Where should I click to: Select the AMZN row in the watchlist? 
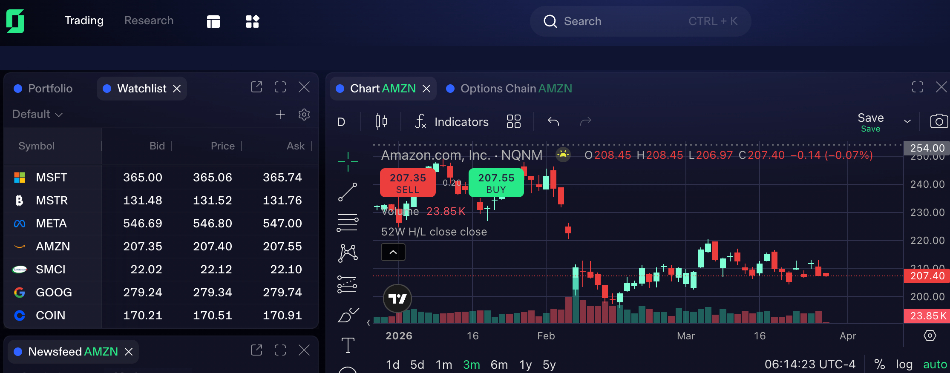point(161,246)
